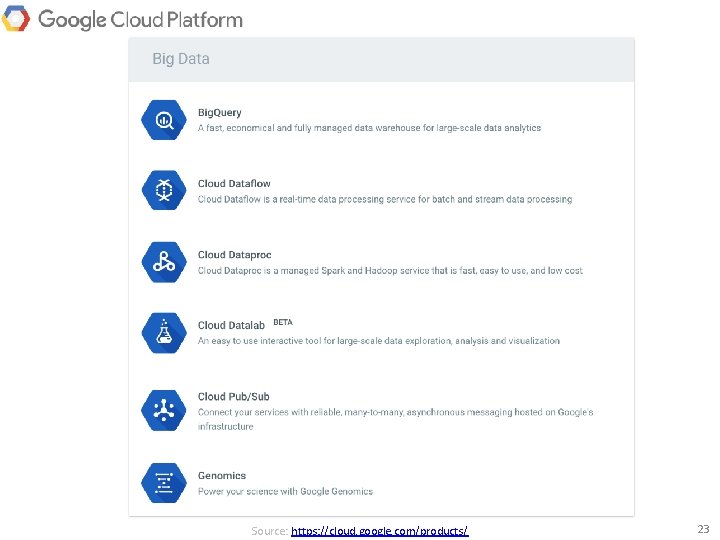Viewport: 720px width, 540px height.
Task: Click the 'Source:' label
Action: pos(270,531)
